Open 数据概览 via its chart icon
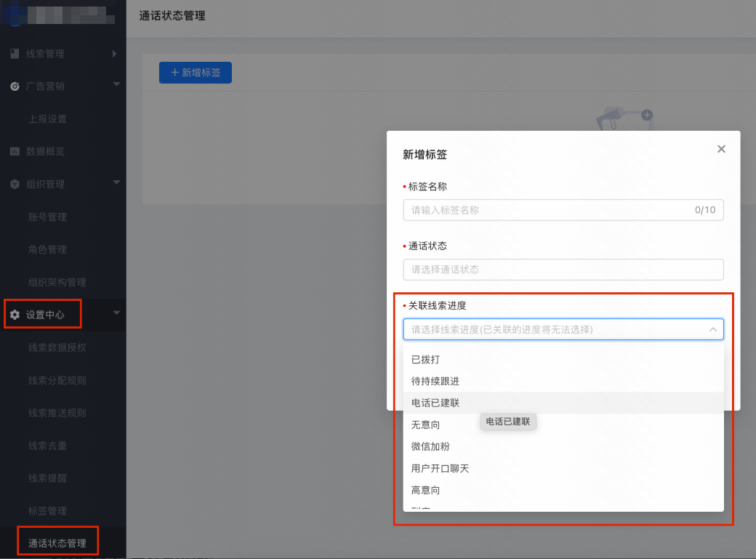This screenshot has width=756, height=559. click(16, 151)
